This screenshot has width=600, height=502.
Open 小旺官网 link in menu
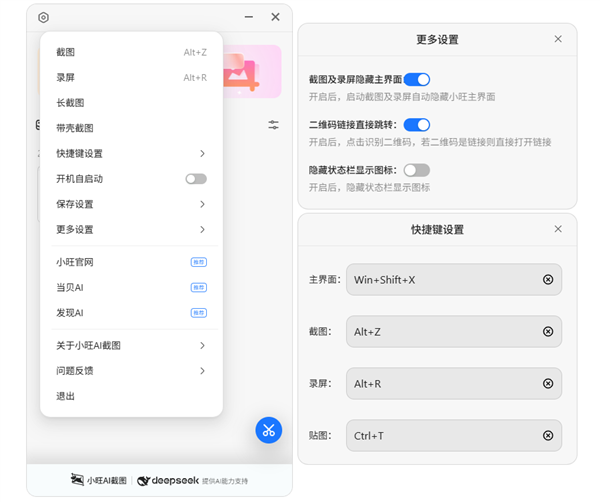click(x=75, y=262)
